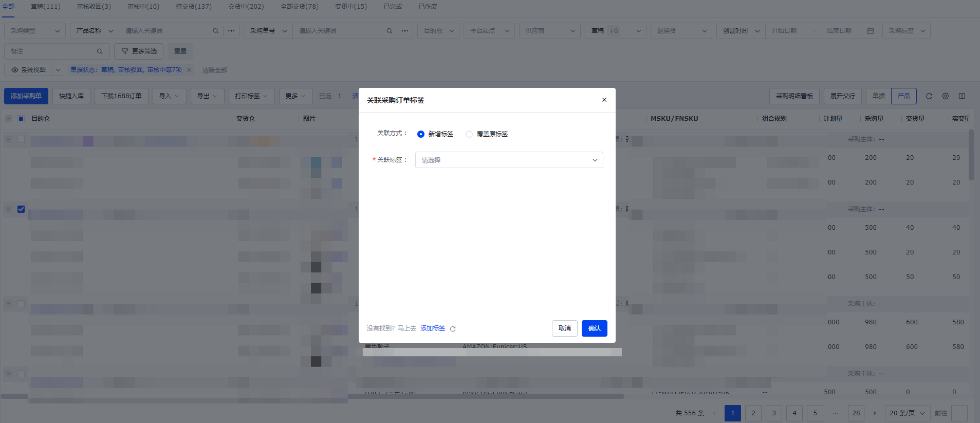This screenshot has width=980, height=423.
Task: Switch to the 待交货(137) tab
Action: pos(194,7)
